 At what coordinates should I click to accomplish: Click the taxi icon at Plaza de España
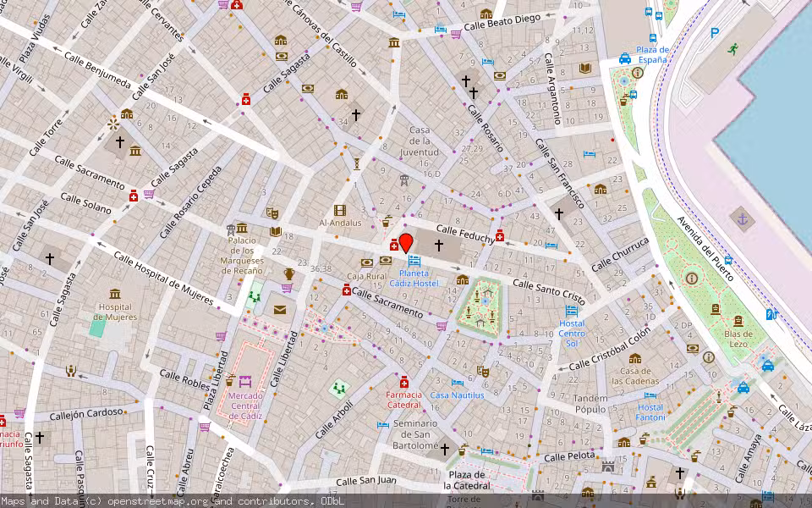[x=625, y=58]
